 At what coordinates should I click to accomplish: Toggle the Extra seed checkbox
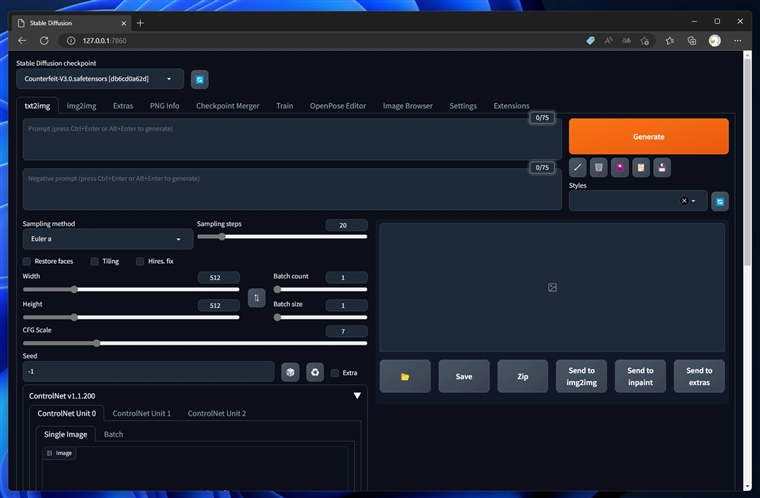334,373
